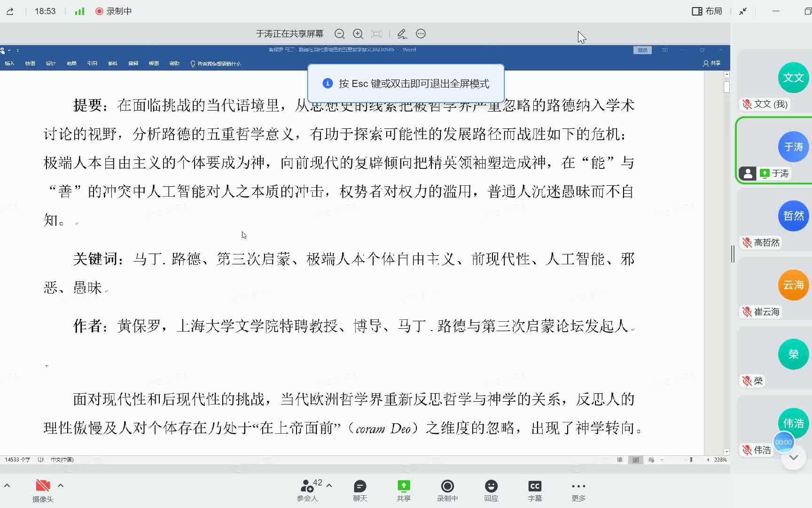
Task: Select 于涛 participant avatar
Action: (793, 147)
